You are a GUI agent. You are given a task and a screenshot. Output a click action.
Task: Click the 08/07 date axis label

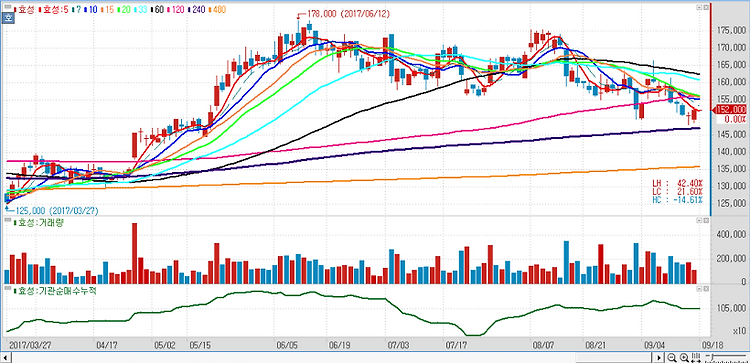(542, 345)
